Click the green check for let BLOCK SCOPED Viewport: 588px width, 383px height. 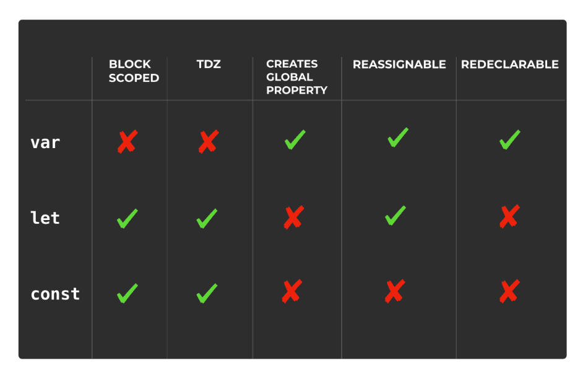point(127,218)
